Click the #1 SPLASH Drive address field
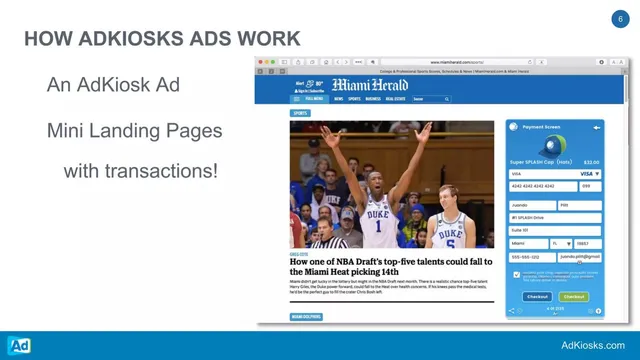This screenshot has width=640, height=360. [555, 218]
